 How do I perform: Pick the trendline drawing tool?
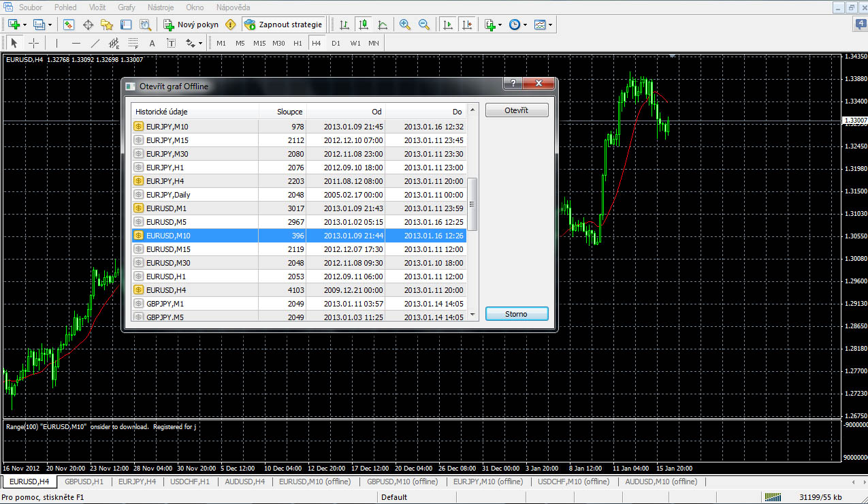point(95,43)
